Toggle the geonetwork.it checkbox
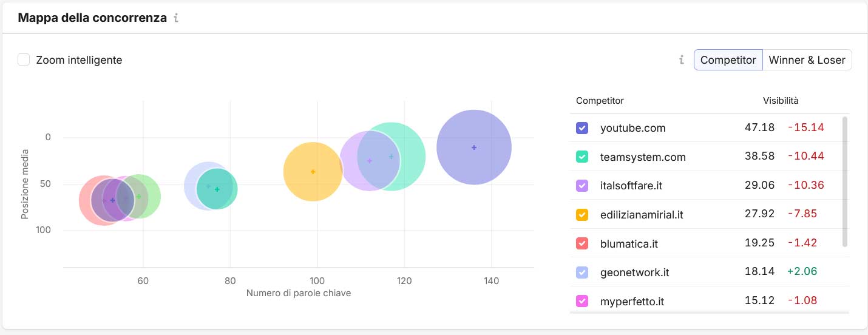 [x=581, y=272]
